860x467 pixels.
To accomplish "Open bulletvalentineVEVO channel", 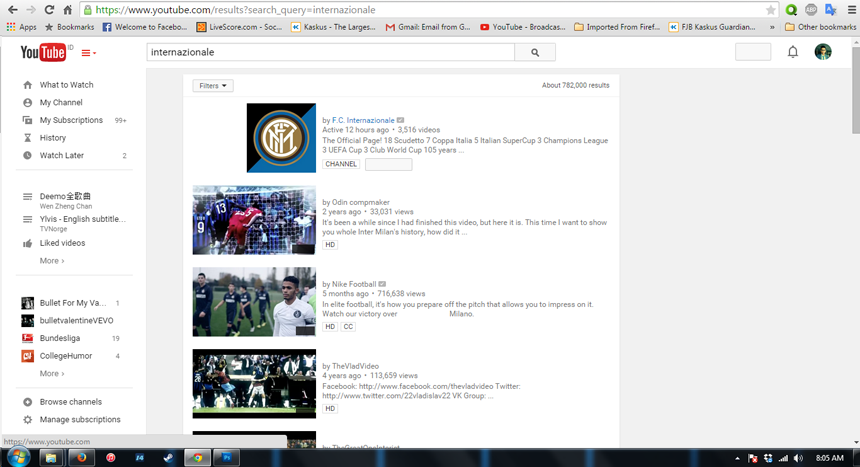I will [x=76, y=320].
